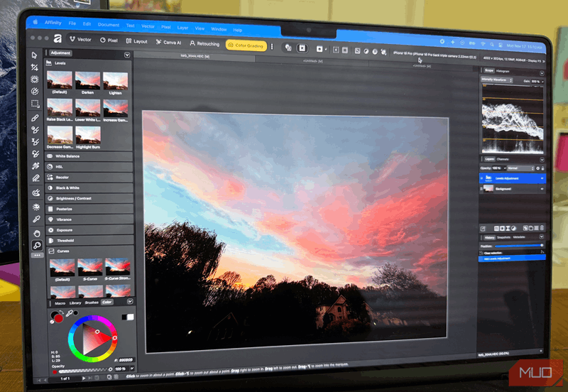Hide the Levels Adjustment layer
568x392 pixels.
tap(542, 178)
